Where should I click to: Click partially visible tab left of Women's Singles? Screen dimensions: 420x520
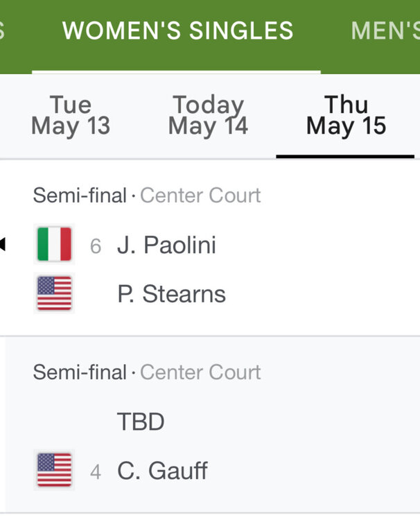[3, 31]
